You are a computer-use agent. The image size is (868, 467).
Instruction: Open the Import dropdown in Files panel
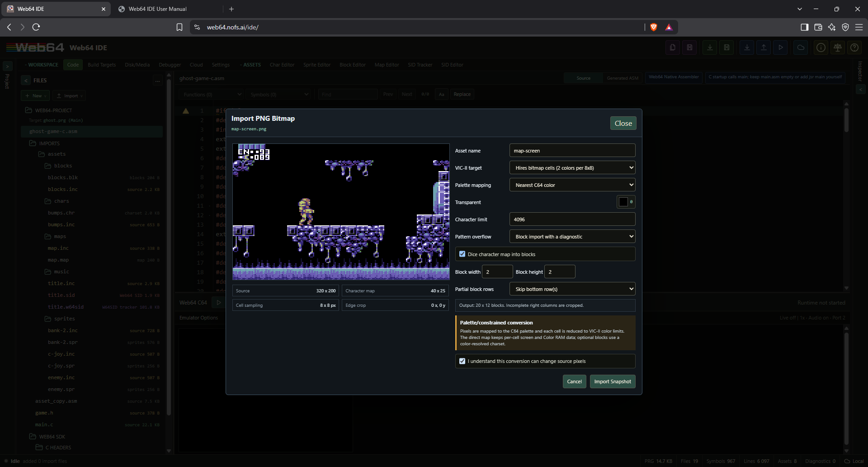[x=69, y=95]
